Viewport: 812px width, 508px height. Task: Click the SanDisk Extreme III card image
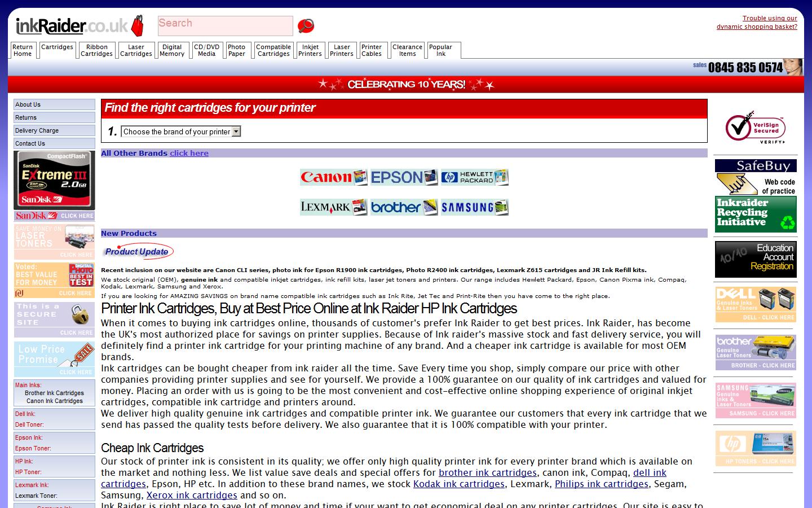[x=54, y=180]
